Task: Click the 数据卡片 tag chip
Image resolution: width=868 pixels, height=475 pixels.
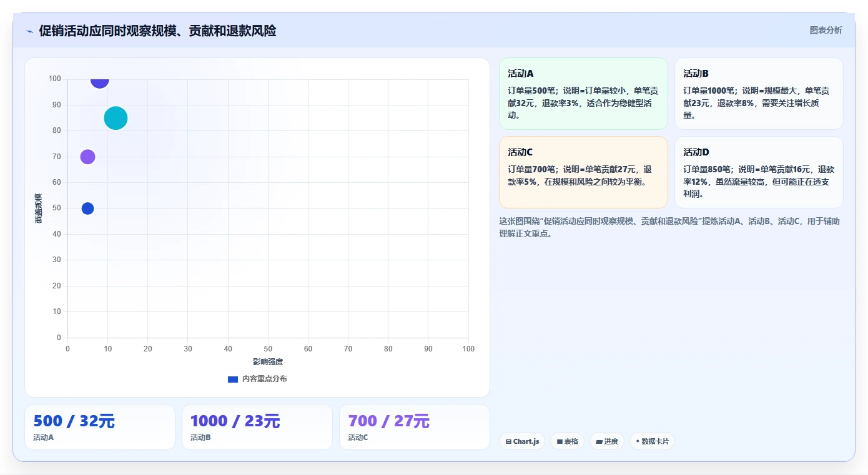Action: 652,441
